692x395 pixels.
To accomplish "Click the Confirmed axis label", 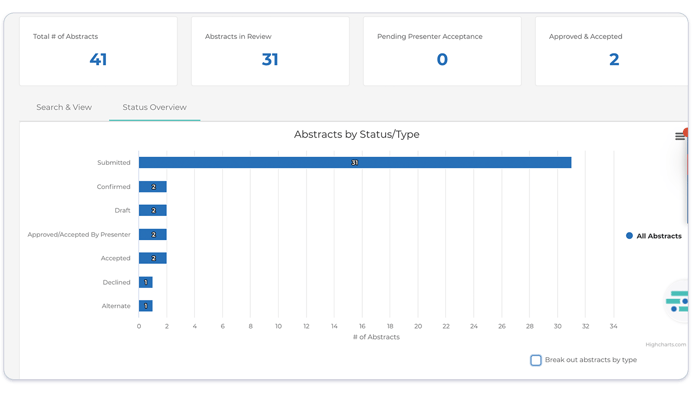I will coord(113,187).
